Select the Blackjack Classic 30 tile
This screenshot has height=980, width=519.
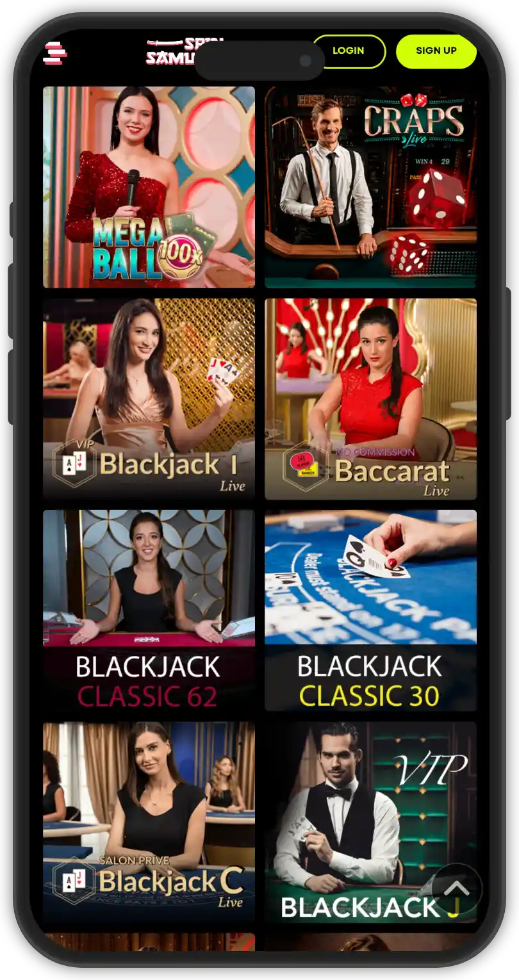point(370,610)
